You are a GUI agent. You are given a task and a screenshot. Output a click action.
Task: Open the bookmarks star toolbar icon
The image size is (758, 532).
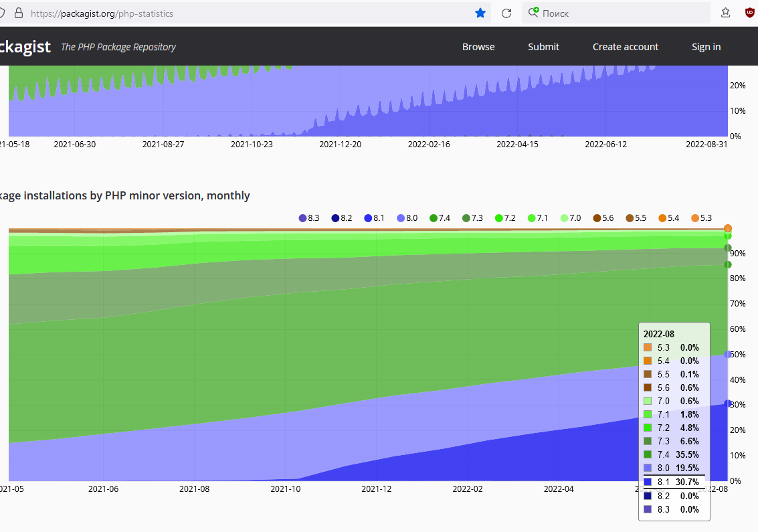pos(725,13)
